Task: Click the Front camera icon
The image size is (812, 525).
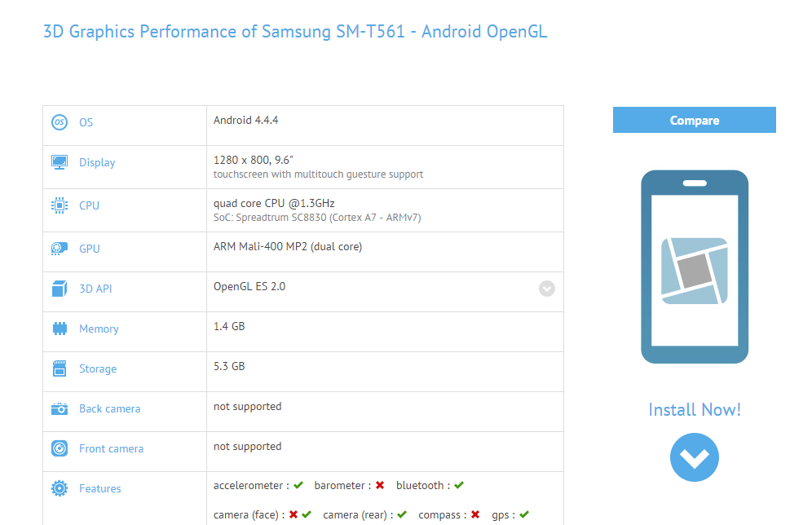Action: coord(60,448)
